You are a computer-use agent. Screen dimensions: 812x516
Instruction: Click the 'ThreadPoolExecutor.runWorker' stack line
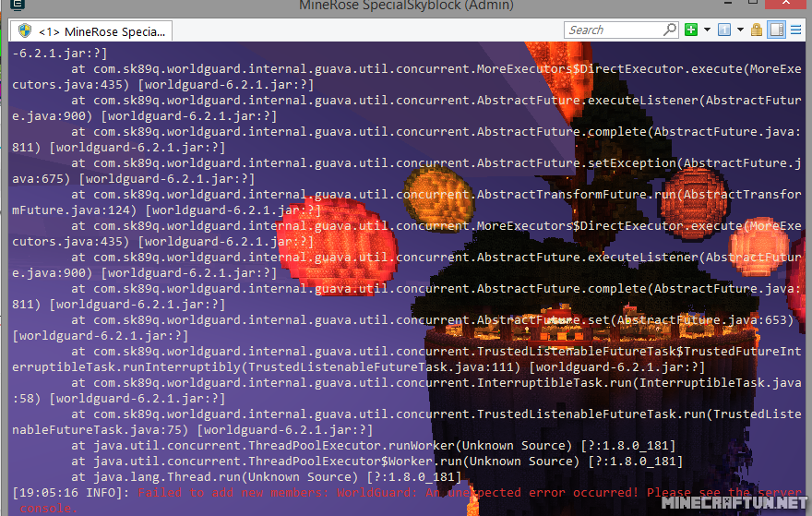click(374, 446)
